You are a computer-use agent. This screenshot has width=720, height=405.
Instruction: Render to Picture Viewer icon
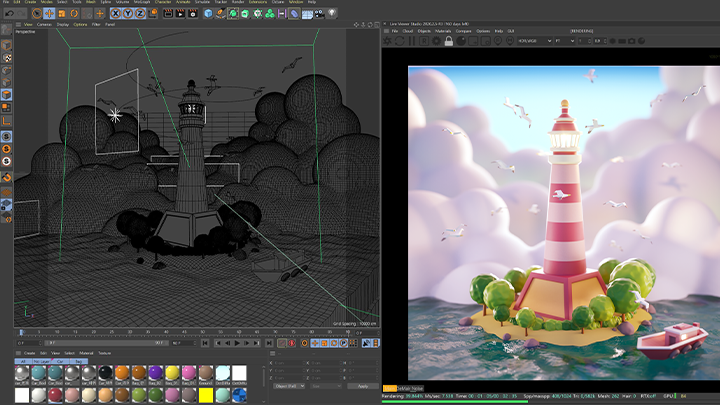[180, 14]
